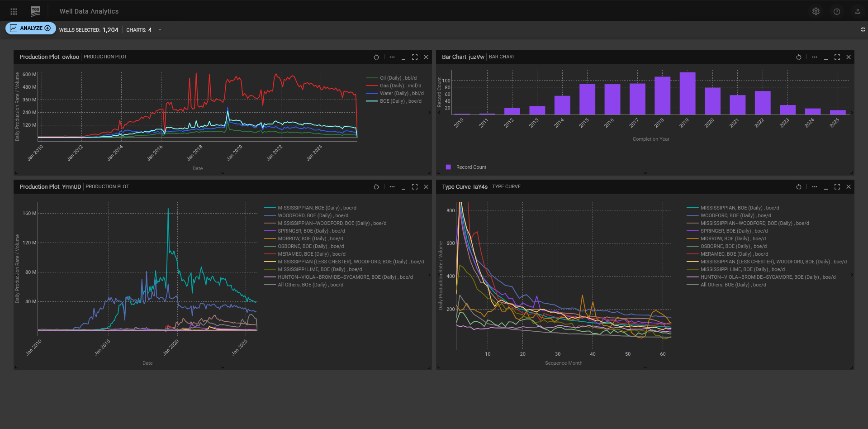The height and width of the screenshot is (429, 868).
Task: Click the purple Record Count legend swatch
Action: [448, 167]
